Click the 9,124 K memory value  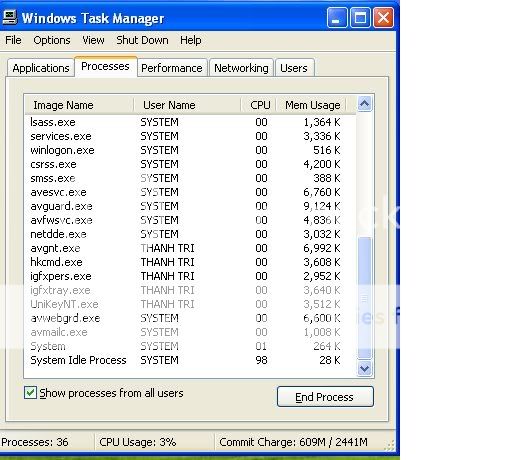click(322, 206)
